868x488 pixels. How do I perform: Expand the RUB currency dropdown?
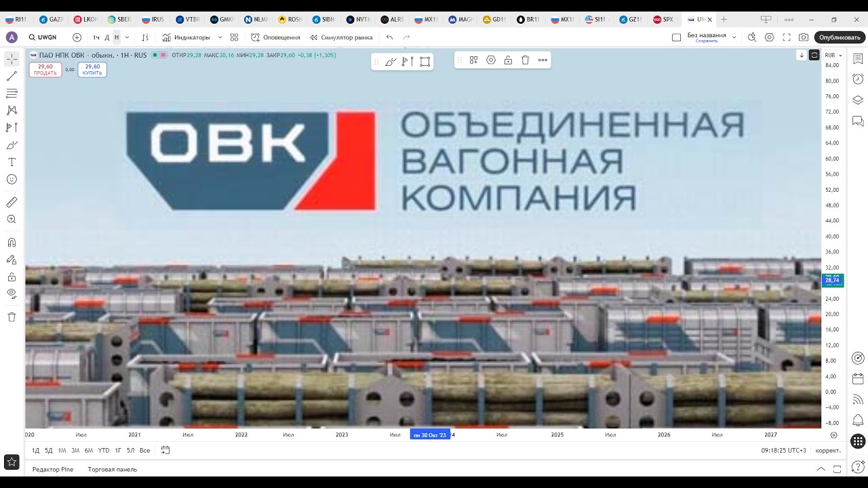click(x=833, y=56)
